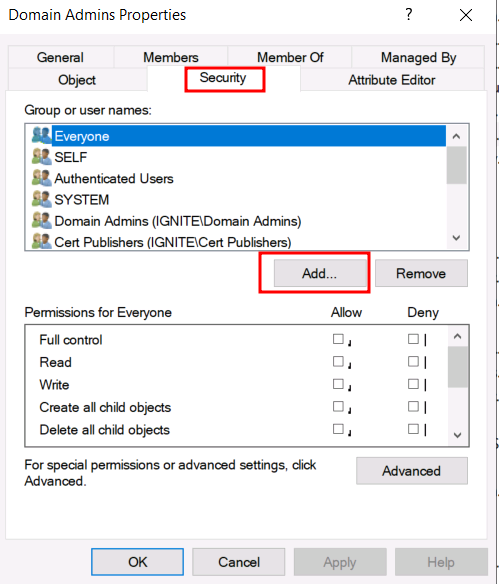Click the question mark help icon
The height and width of the screenshot is (584, 499).
pos(409,15)
